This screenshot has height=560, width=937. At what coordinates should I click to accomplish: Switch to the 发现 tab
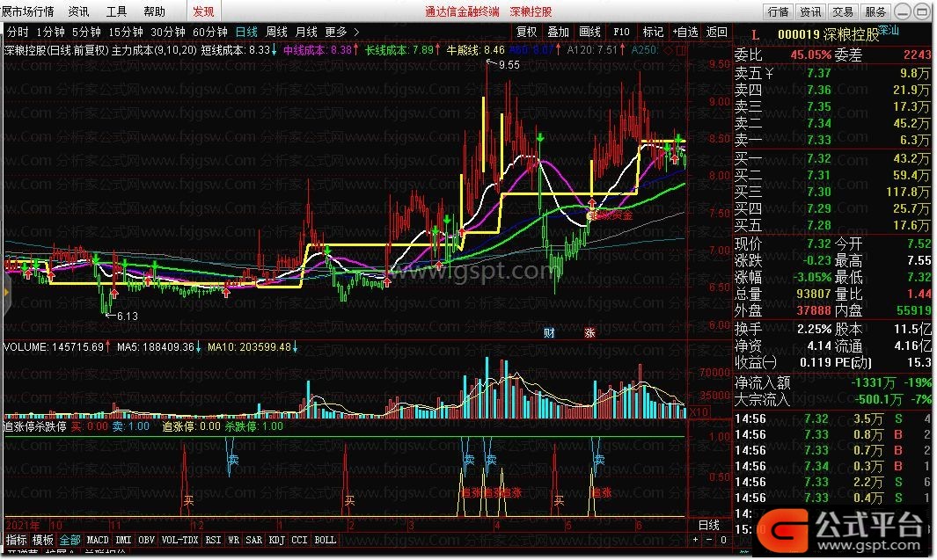click(203, 11)
